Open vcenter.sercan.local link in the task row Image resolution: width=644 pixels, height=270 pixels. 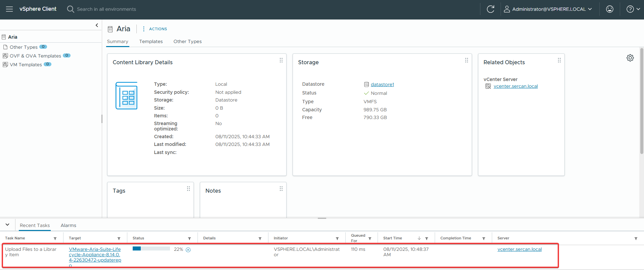coord(519,249)
